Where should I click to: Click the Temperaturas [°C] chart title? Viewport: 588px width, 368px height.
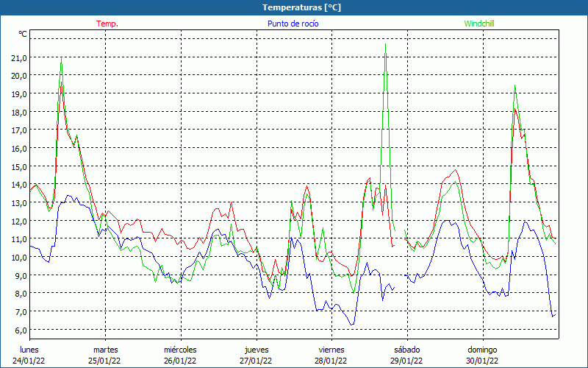pyautogui.click(x=301, y=7)
